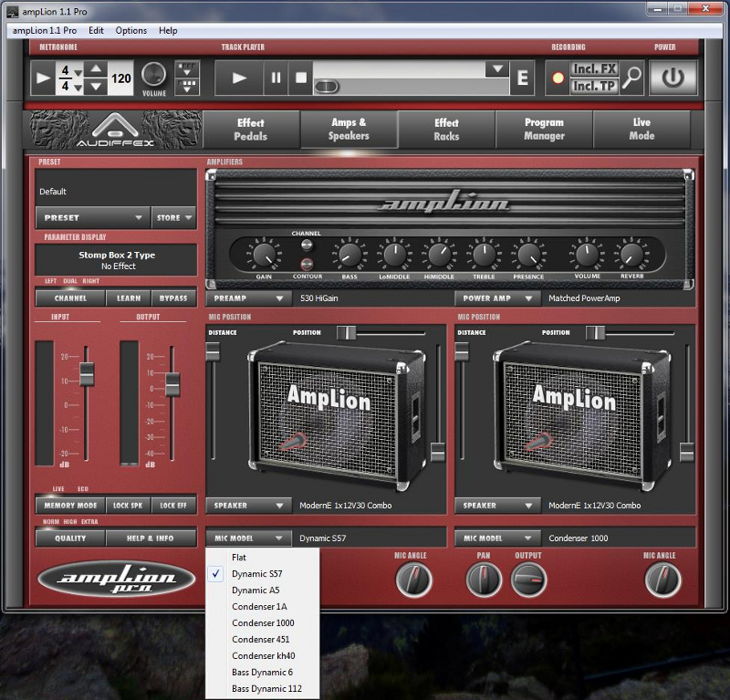
Task: Click the PAN knob
Action: pyautogui.click(x=484, y=580)
